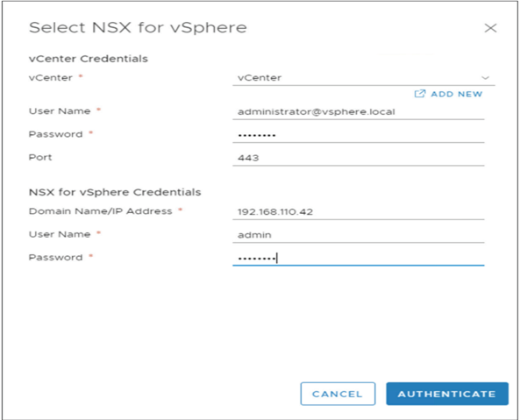Viewport: 520px width, 420px height.
Task: Click the NSX for vSphere Password field
Action: point(358,258)
